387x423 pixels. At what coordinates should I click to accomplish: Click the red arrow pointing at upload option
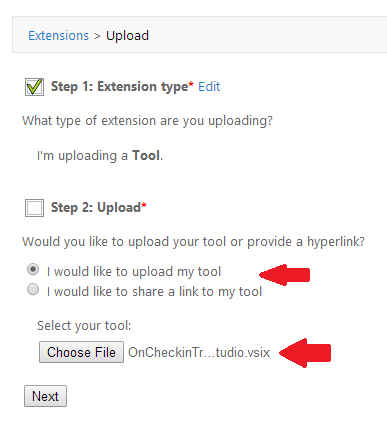point(284,275)
